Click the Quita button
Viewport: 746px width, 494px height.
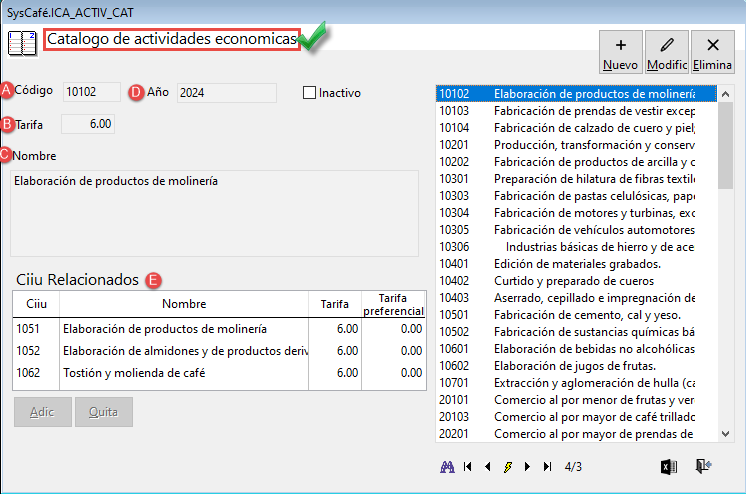[104, 412]
